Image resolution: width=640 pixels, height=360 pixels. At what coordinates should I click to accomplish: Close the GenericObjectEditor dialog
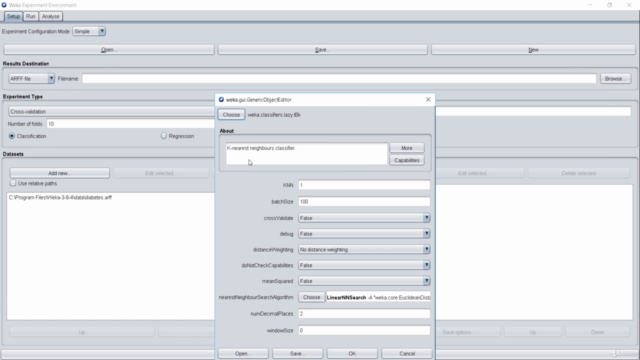coord(428,100)
